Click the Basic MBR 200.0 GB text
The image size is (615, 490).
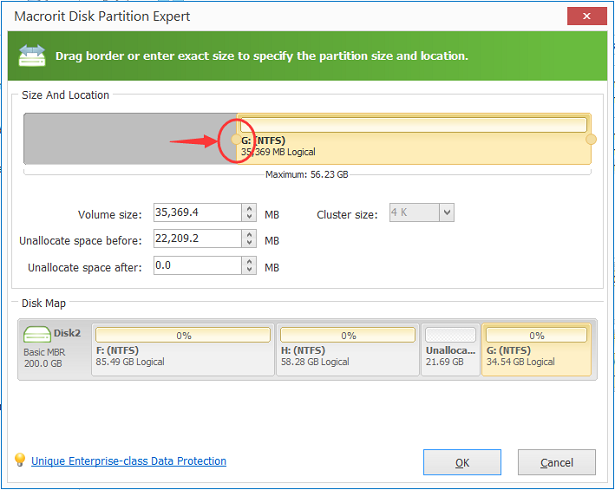pyautogui.click(x=44, y=358)
